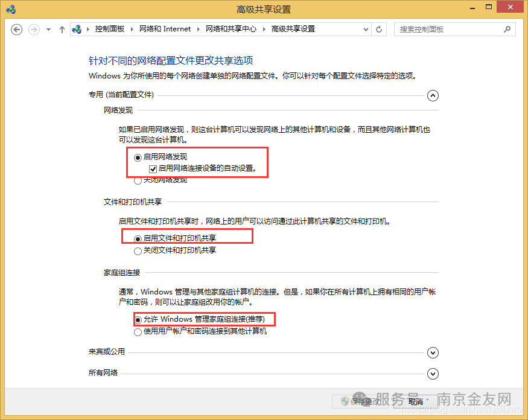The image size is (528, 420).
Task: Click the back navigation arrow
Action: (16, 29)
